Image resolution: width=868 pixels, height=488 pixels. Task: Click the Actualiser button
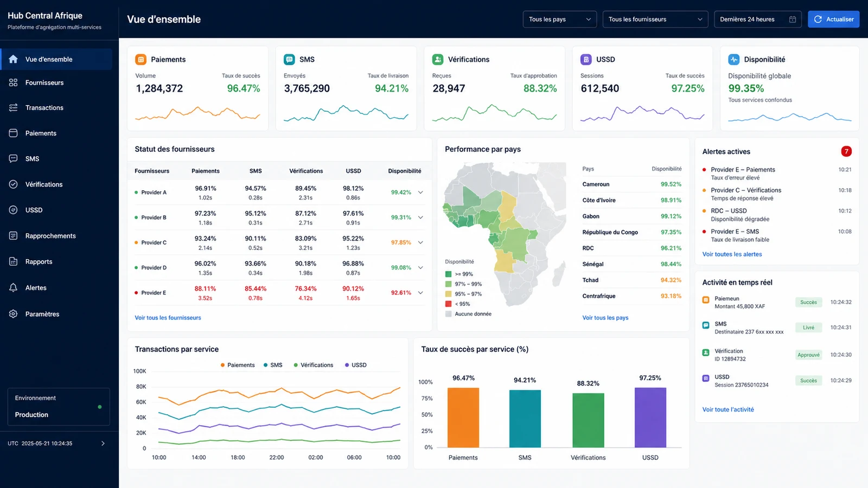click(833, 20)
